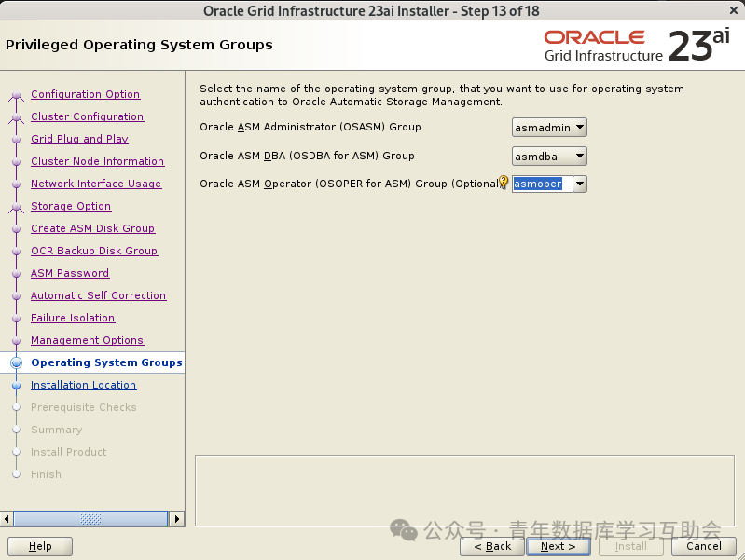This screenshot has width=745, height=560.
Task: Click the Back button
Action: pyautogui.click(x=492, y=546)
